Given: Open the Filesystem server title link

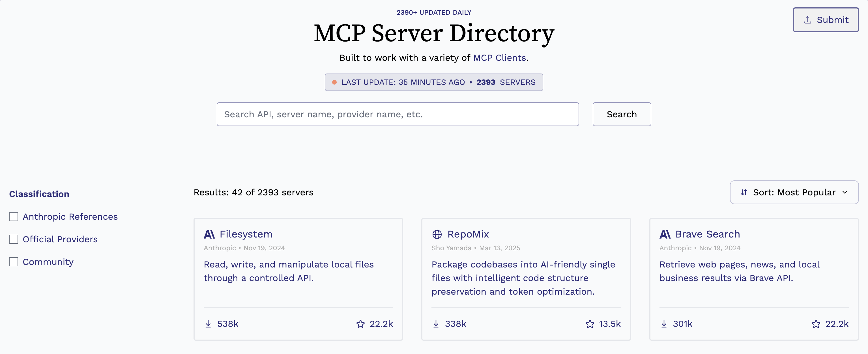Looking at the screenshot, I should tap(246, 234).
